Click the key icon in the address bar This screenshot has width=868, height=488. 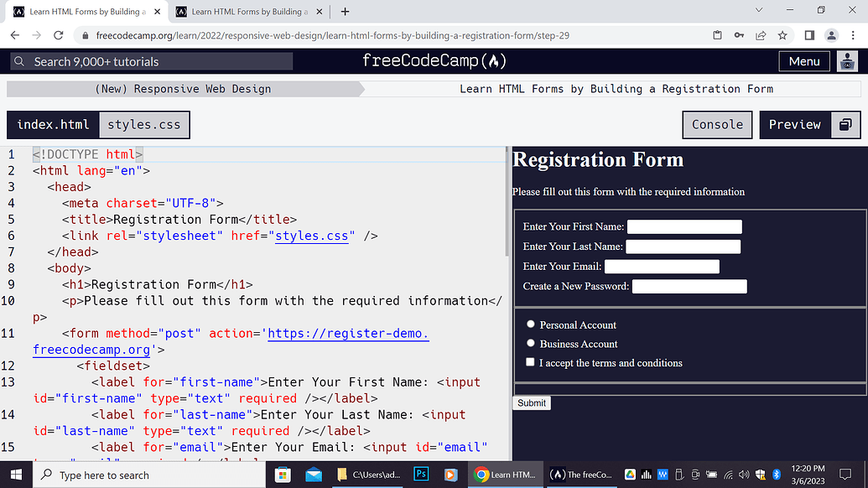pos(739,35)
